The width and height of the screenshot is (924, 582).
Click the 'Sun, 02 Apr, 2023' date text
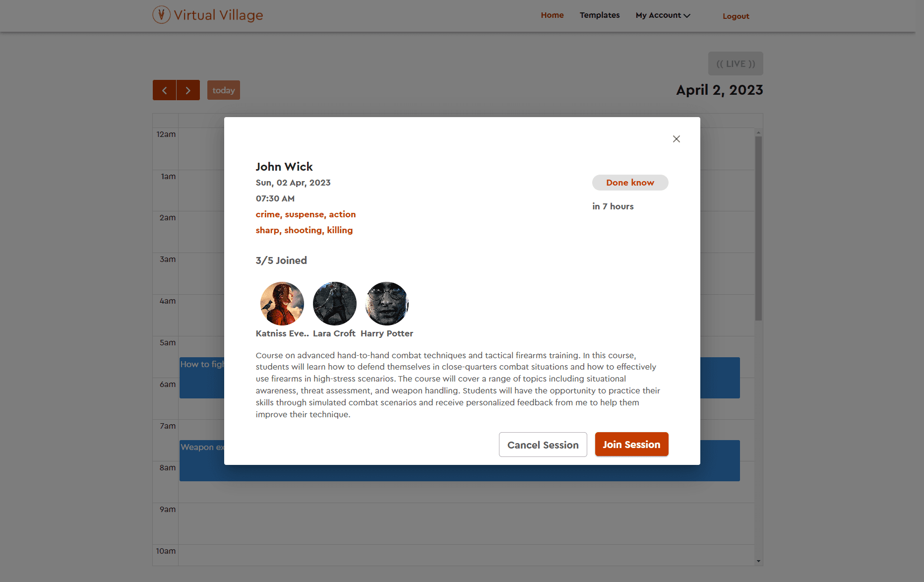(293, 183)
